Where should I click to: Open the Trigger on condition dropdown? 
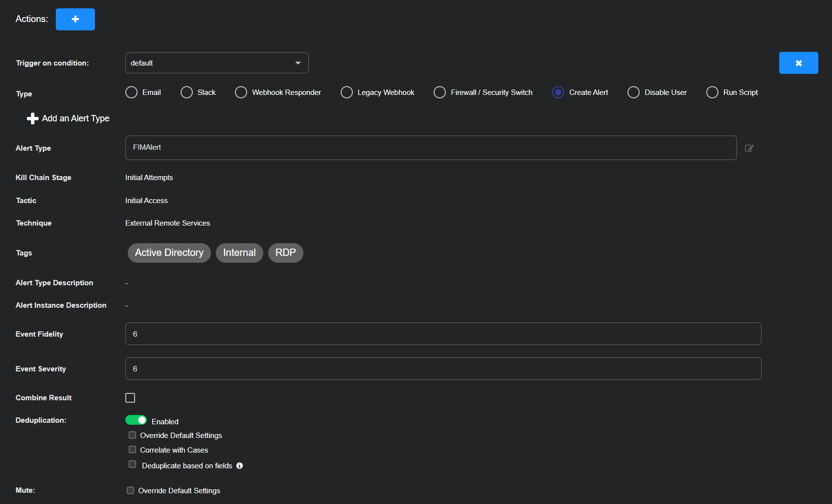tap(216, 63)
